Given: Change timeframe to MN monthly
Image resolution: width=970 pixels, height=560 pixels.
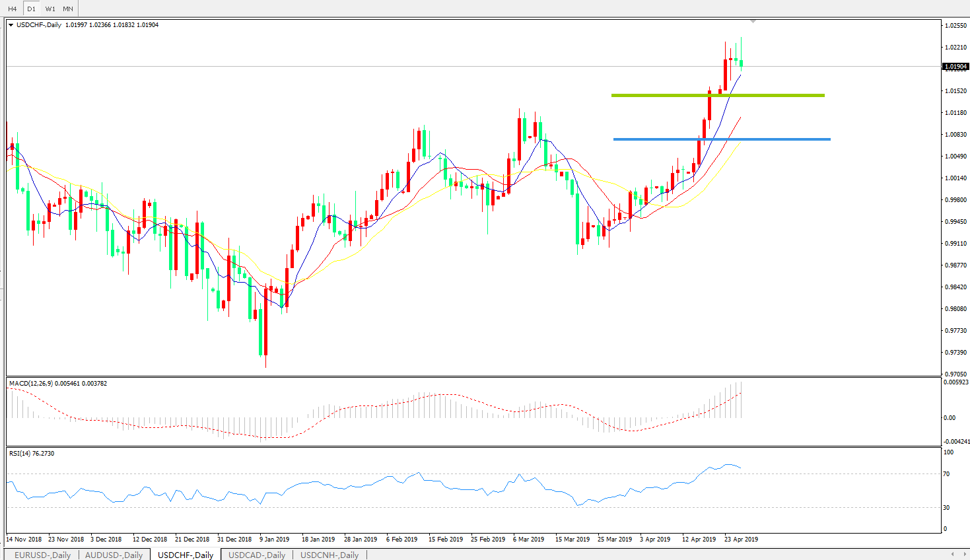Looking at the screenshot, I should 68,9.
